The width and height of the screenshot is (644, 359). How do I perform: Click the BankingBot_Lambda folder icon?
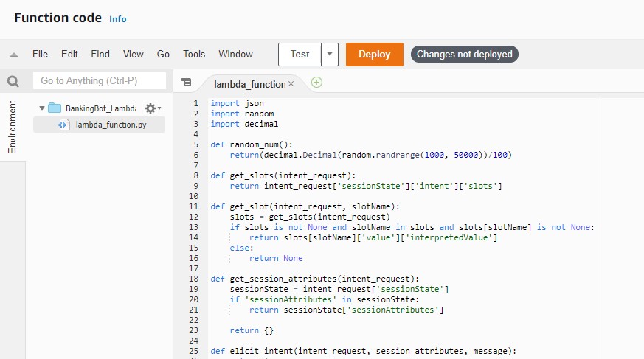click(55, 108)
